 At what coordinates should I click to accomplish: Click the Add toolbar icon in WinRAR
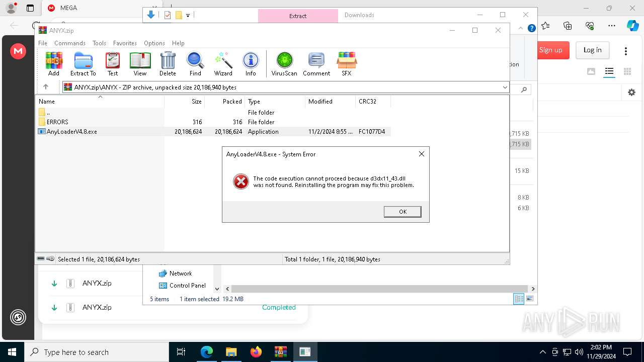coord(54,64)
